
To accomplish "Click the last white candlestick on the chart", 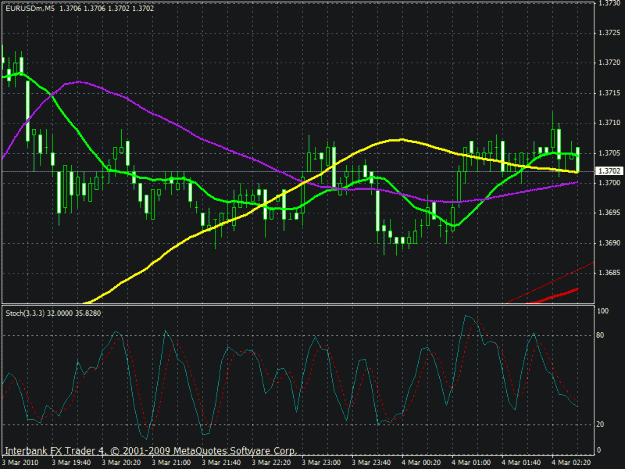I will coord(578,159).
